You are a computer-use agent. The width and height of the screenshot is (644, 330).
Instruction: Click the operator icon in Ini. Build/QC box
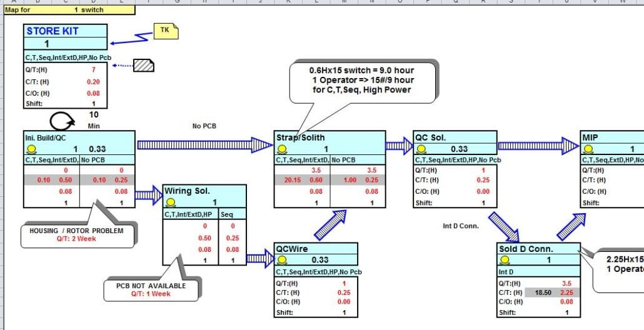32,149
